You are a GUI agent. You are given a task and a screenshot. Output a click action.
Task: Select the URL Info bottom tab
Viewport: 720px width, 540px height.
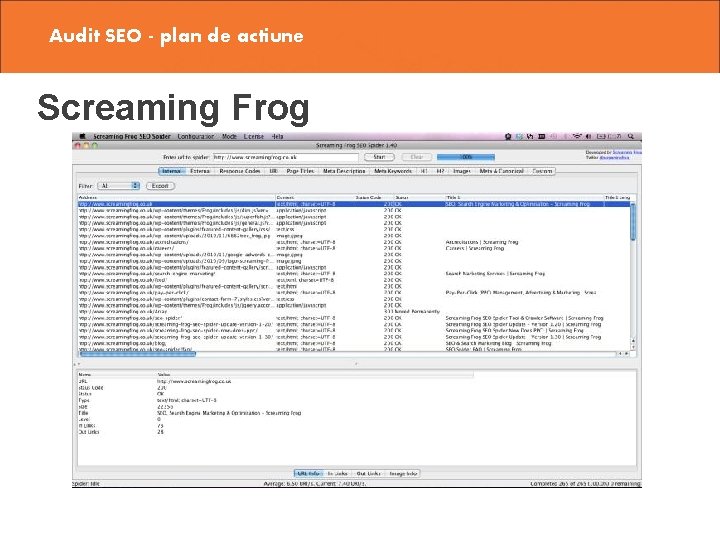click(x=309, y=473)
